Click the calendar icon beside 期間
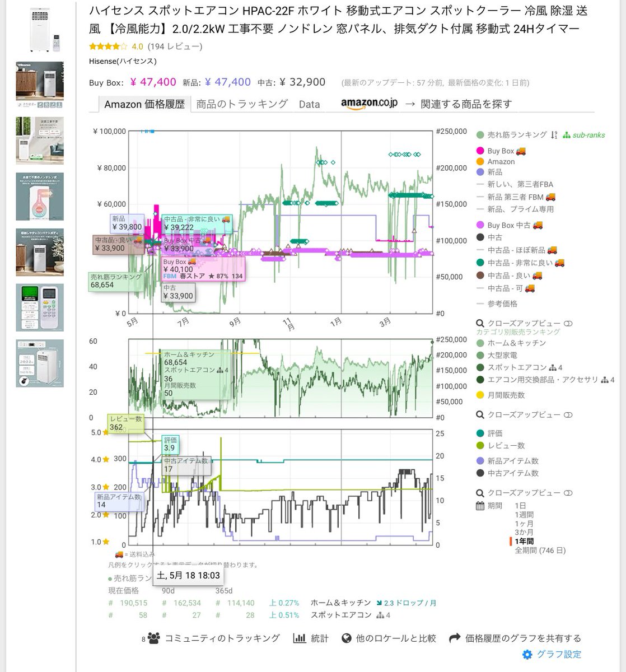This screenshot has width=626, height=672. tap(480, 506)
